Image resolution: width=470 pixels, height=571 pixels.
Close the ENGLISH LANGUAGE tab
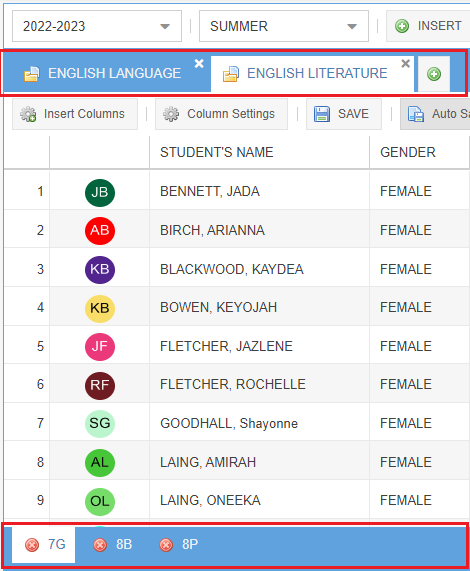199,64
